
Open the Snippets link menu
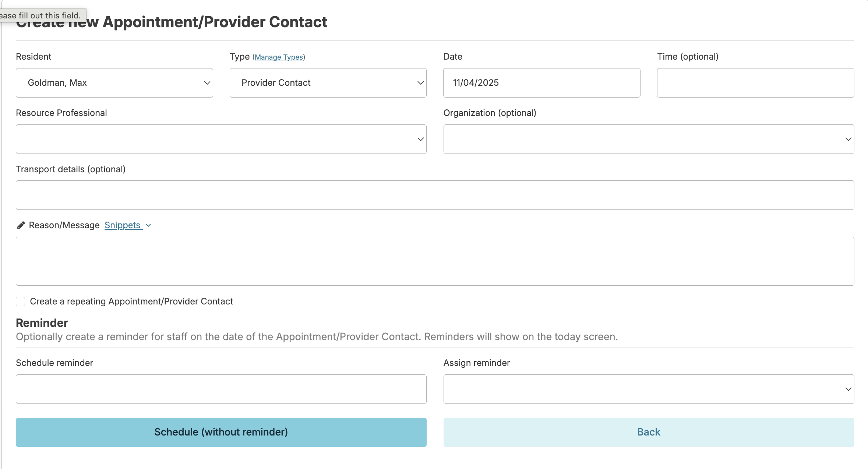123,225
